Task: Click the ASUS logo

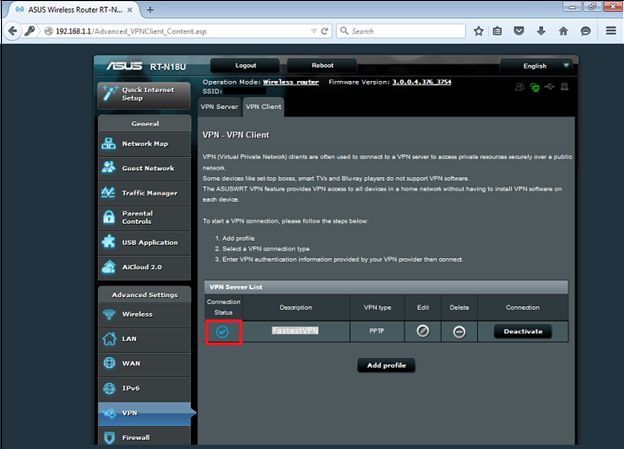Action: click(124, 66)
